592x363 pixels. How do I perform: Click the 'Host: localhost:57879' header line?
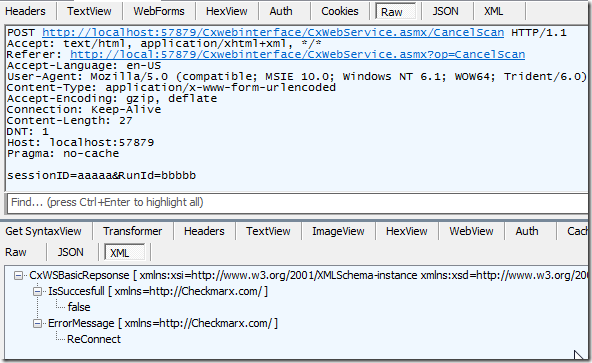(80, 143)
